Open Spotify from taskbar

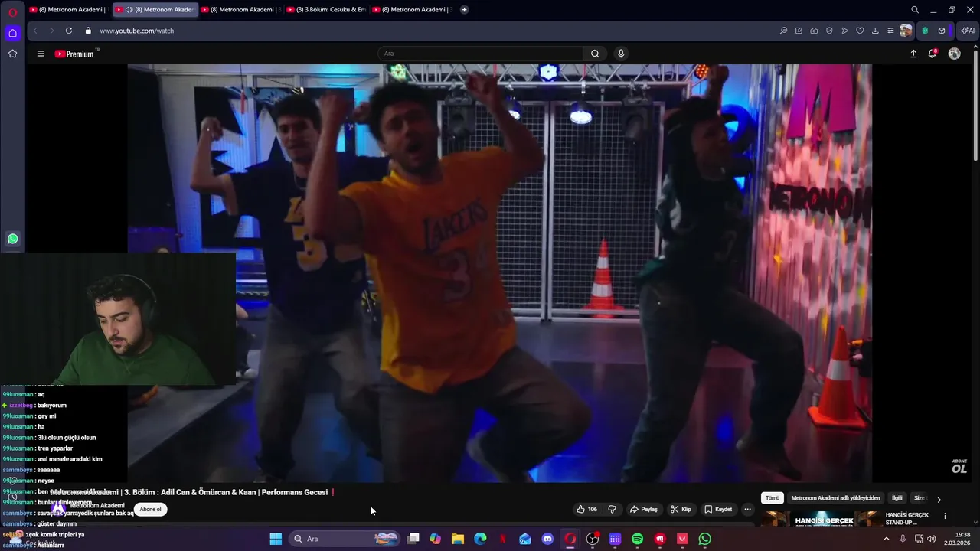pos(637,539)
